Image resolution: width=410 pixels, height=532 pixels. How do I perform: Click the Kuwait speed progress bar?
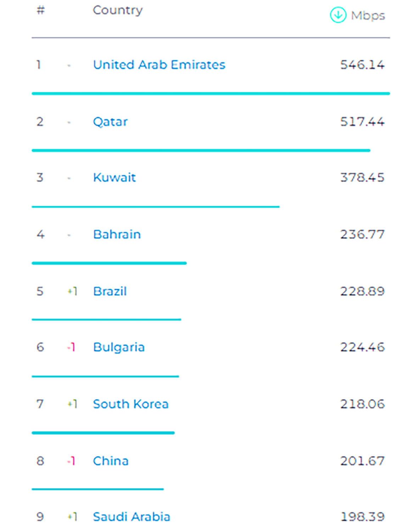[156, 206]
